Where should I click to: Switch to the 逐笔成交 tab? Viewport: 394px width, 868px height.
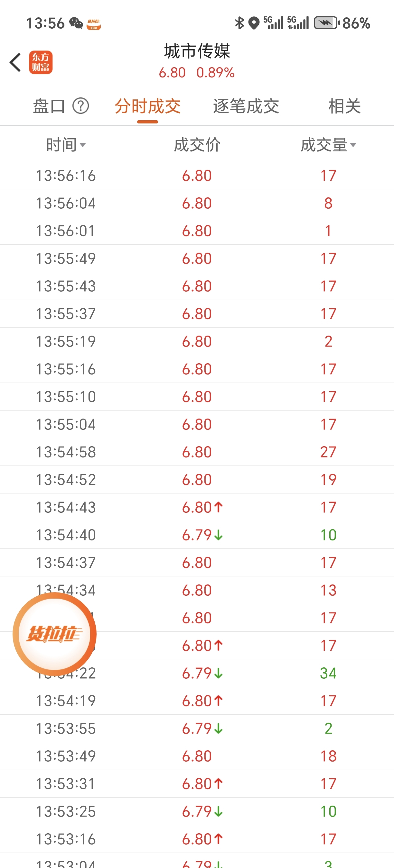point(246,106)
